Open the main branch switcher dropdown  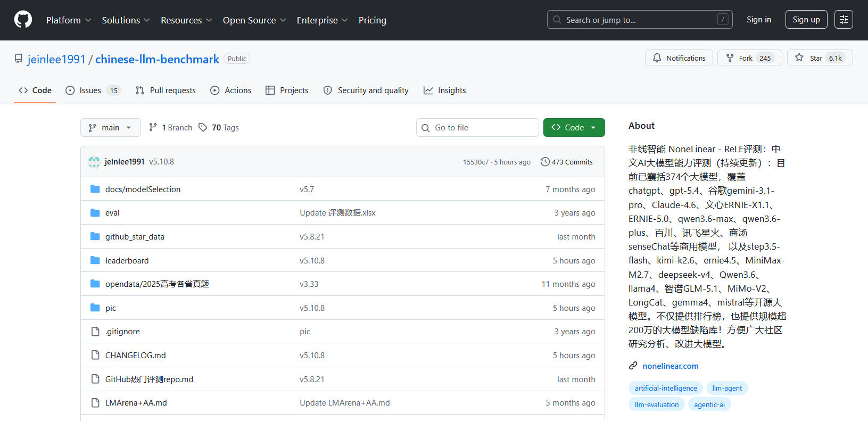[111, 128]
